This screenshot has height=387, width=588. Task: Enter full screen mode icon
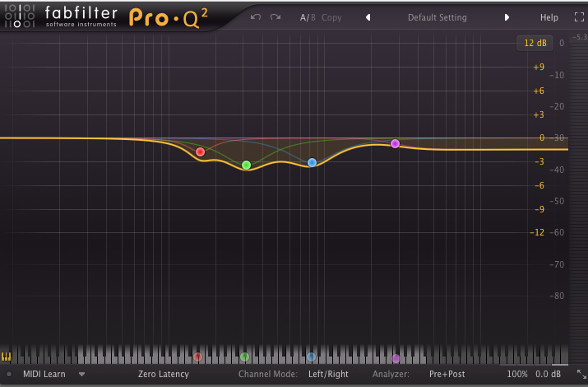pyautogui.click(x=580, y=17)
